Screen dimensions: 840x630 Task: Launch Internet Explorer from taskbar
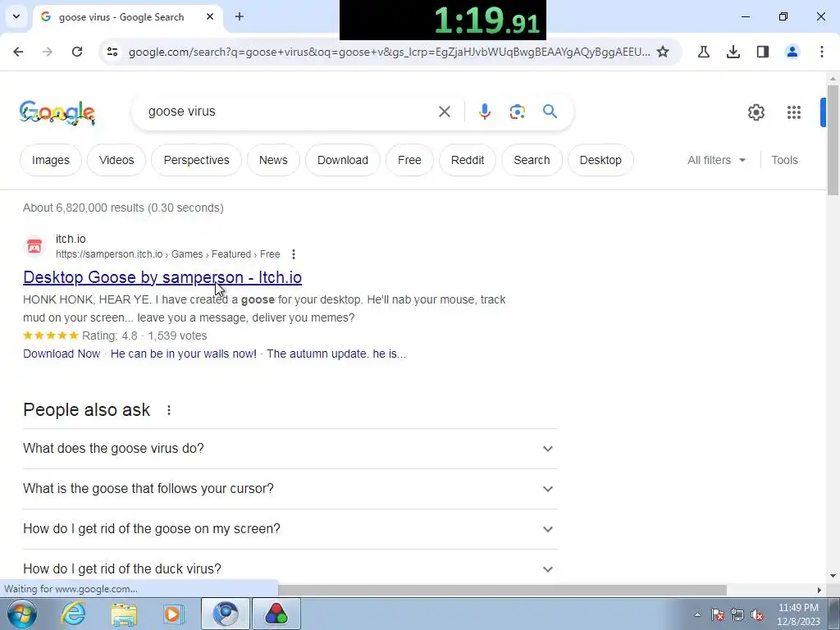pos(73,614)
